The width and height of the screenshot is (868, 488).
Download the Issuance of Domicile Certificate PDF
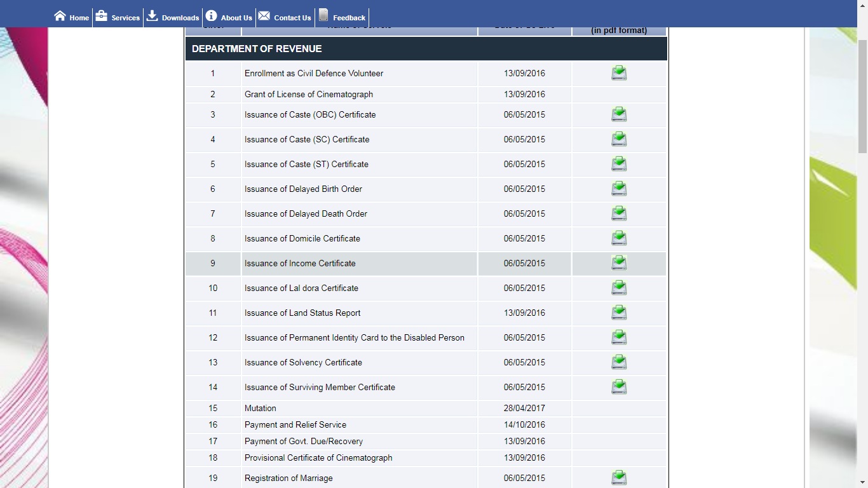point(618,238)
